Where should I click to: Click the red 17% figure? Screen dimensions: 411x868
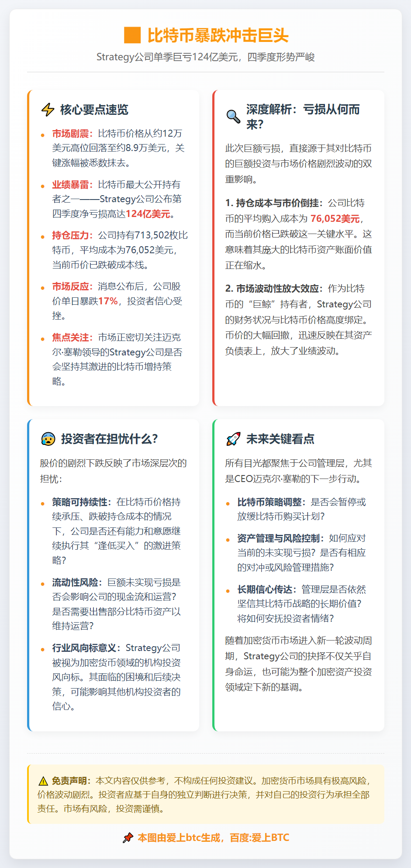tap(108, 301)
